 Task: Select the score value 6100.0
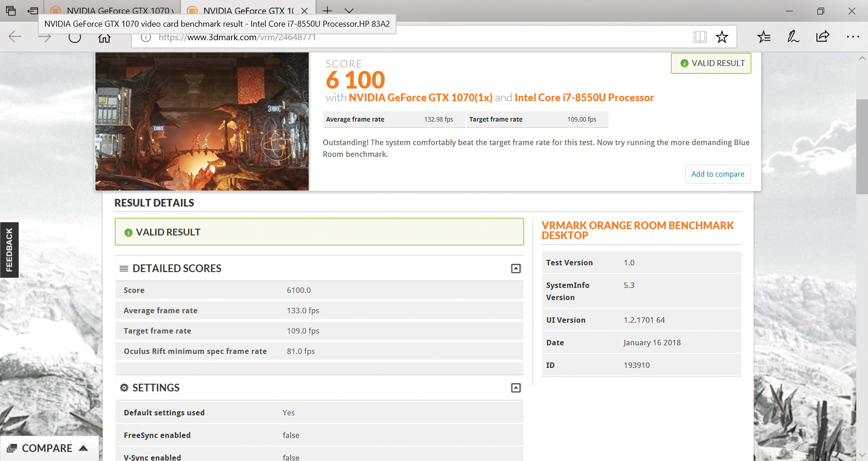click(x=299, y=290)
